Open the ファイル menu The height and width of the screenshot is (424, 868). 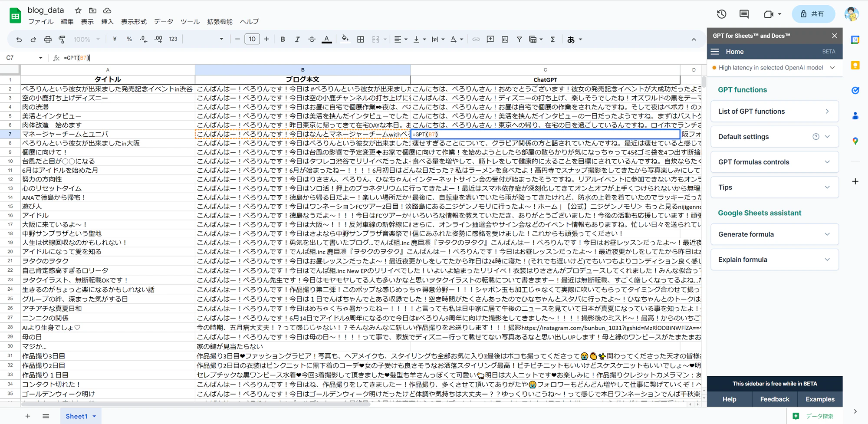coord(41,22)
